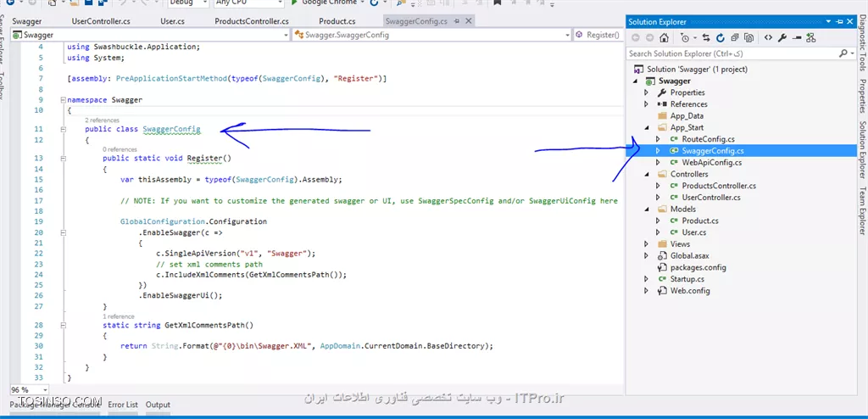Toggle Show All Files in Solution Explorer
Screen dimensions: 868x419
pyautogui.click(x=749, y=37)
